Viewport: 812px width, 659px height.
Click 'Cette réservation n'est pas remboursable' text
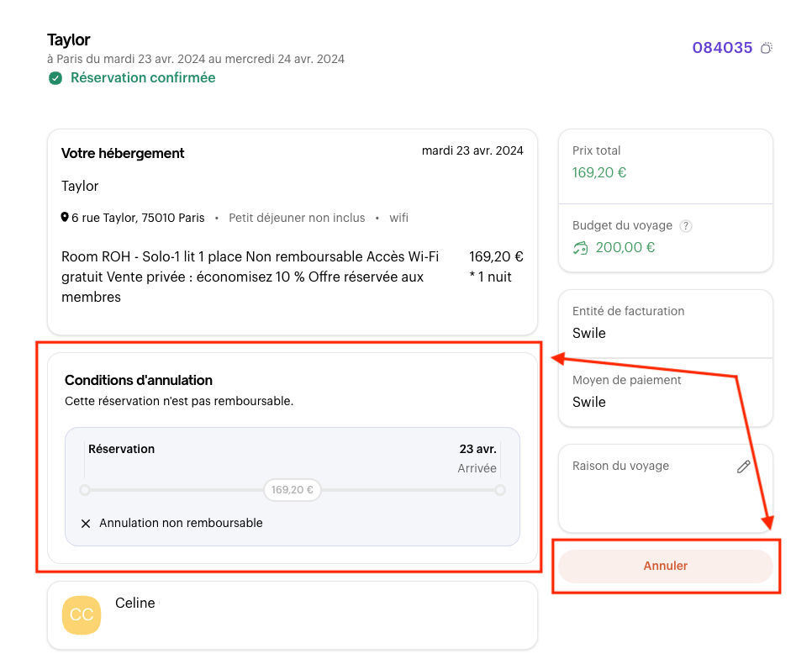tap(179, 401)
